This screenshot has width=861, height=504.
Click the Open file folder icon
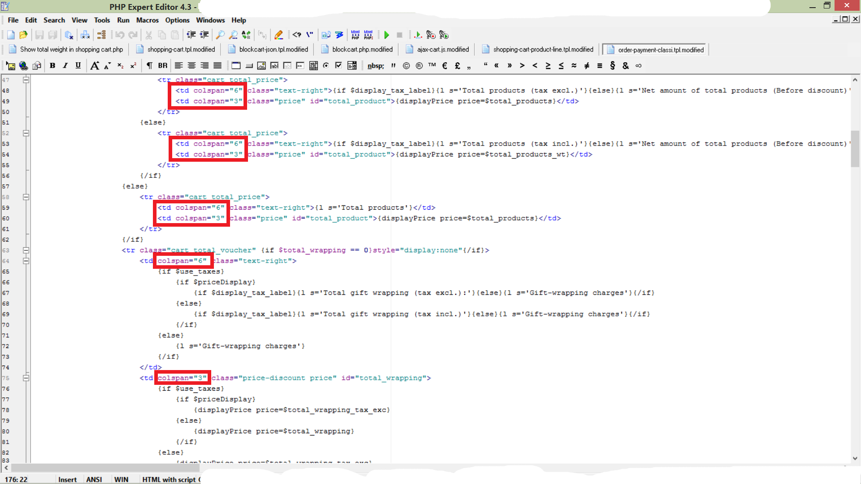pyautogui.click(x=24, y=35)
